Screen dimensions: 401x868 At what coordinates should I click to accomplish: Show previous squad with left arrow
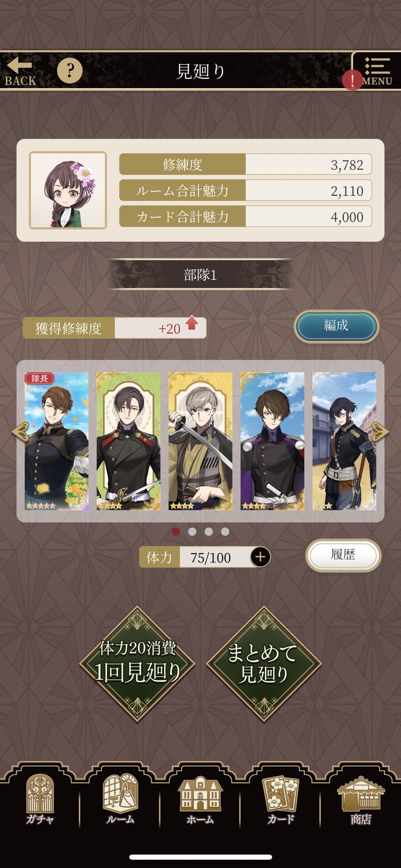[x=20, y=432]
